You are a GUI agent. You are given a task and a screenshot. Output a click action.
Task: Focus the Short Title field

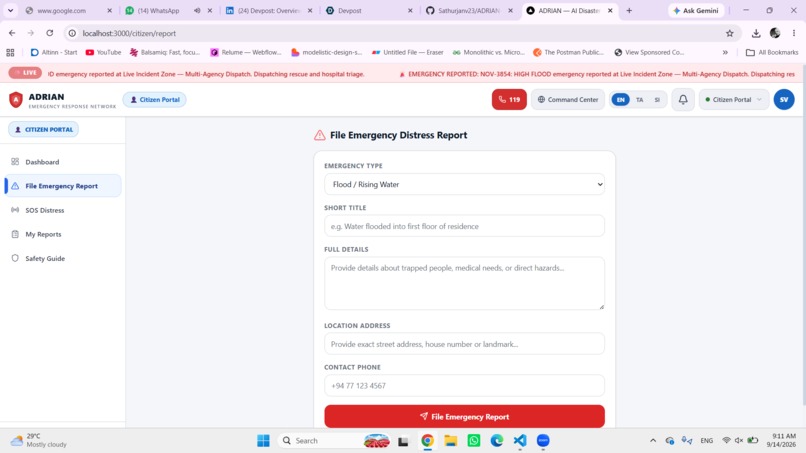[x=464, y=226]
